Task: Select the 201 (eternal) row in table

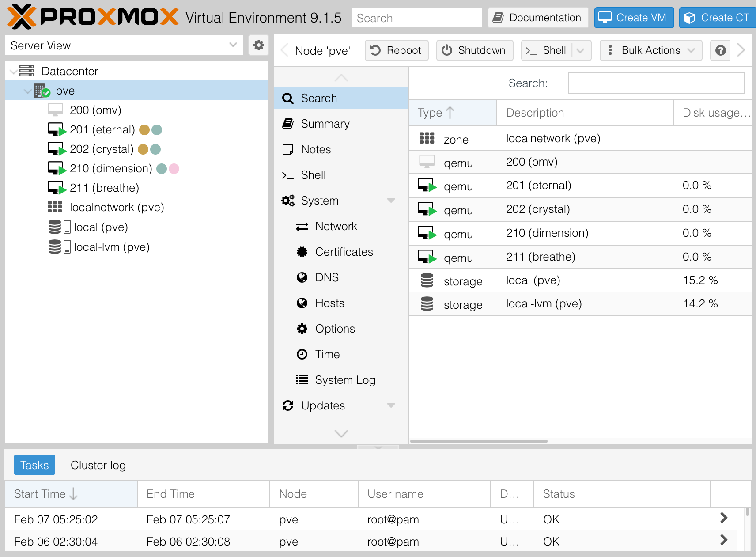Action: point(580,186)
